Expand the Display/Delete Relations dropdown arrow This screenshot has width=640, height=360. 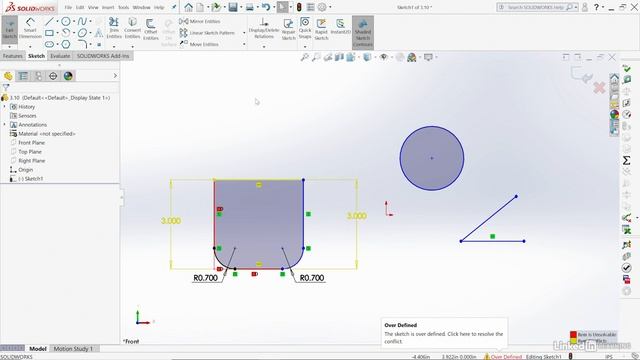pos(264,46)
